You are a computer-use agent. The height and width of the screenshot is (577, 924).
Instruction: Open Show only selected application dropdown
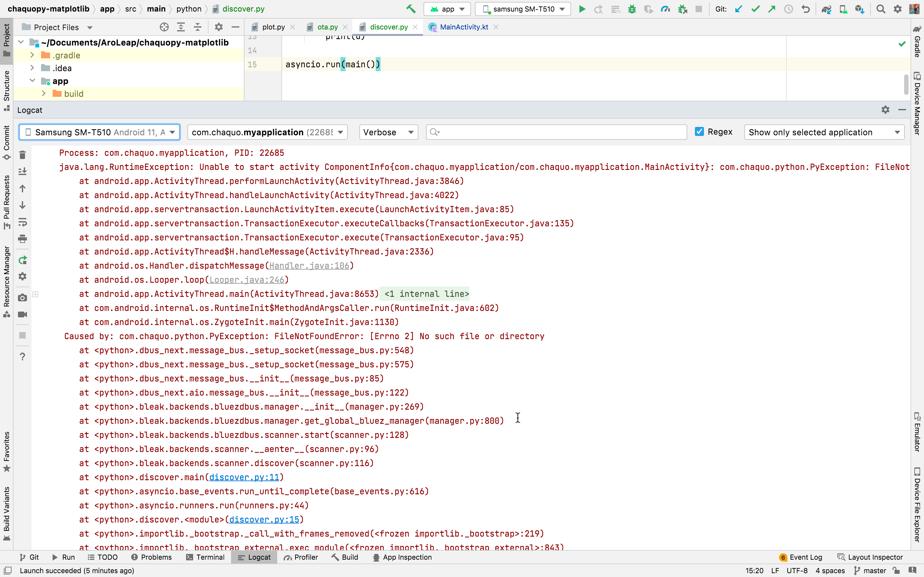click(824, 132)
